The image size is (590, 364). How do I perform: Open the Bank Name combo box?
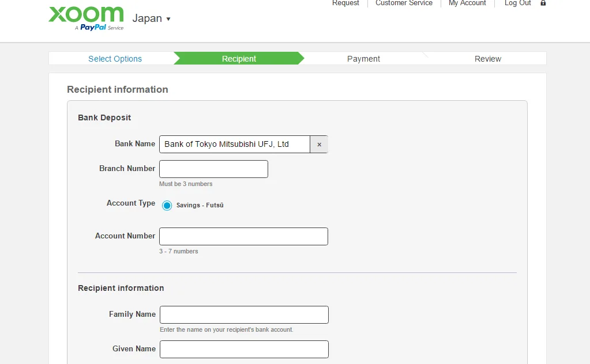[x=235, y=145]
